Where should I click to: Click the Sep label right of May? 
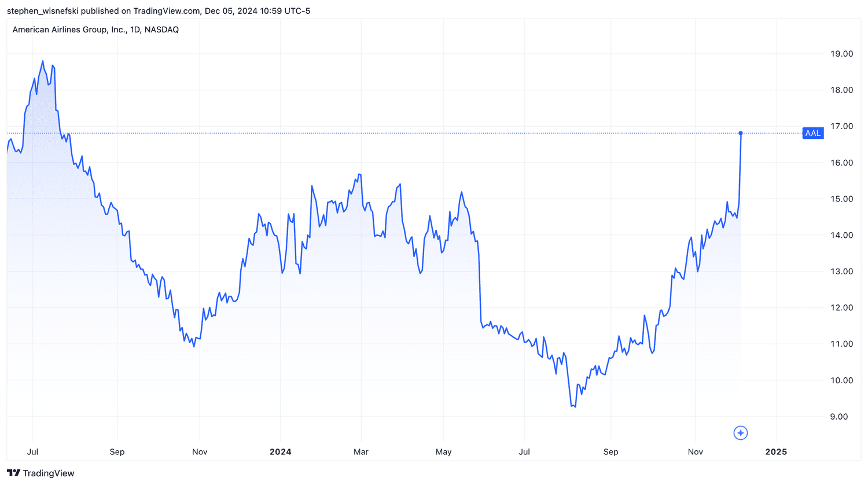610,451
